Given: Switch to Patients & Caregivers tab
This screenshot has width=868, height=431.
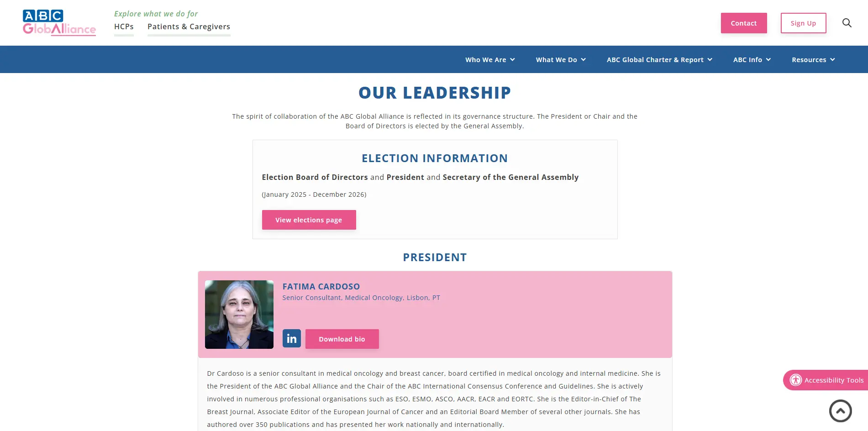Looking at the screenshot, I should point(189,26).
